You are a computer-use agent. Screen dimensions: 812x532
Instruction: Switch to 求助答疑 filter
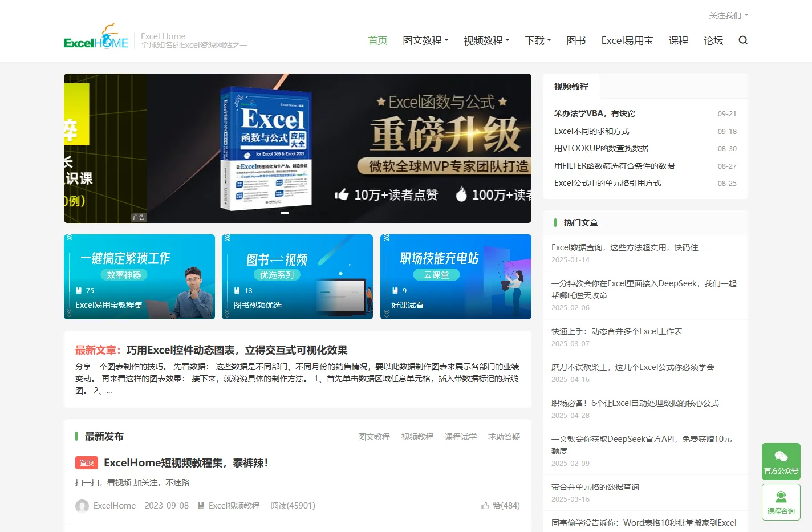point(504,437)
